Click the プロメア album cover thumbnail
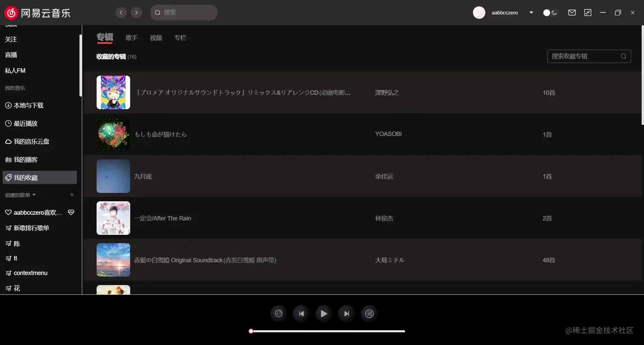This screenshot has width=644, height=345. click(113, 92)
